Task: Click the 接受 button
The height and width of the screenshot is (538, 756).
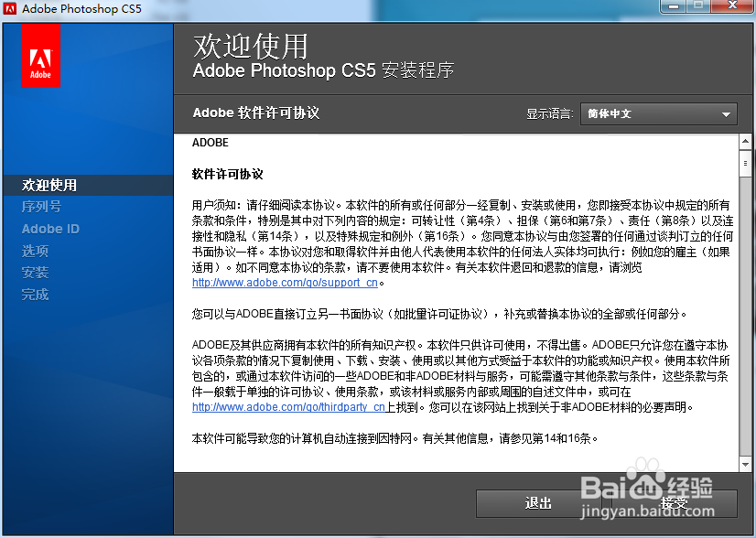Action: (x=674, y=504)
